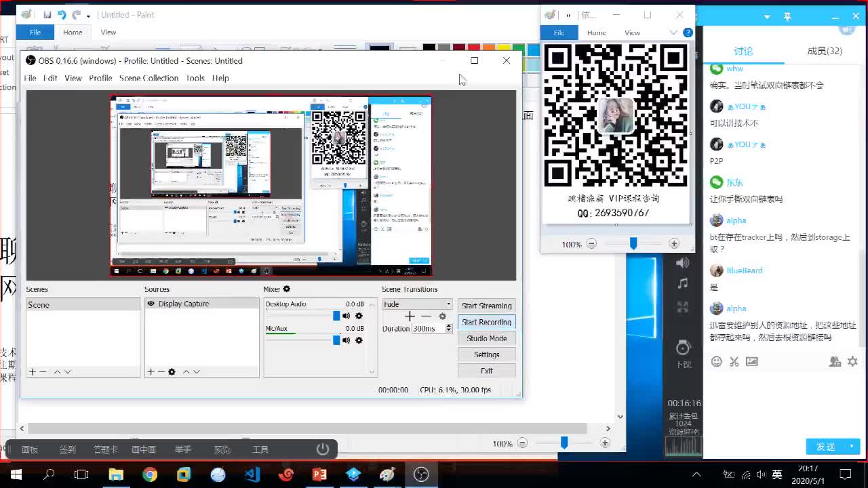Screen dimensions: 868x488
Task: Click the OBS preview canvas
Action: coord(271,185)
